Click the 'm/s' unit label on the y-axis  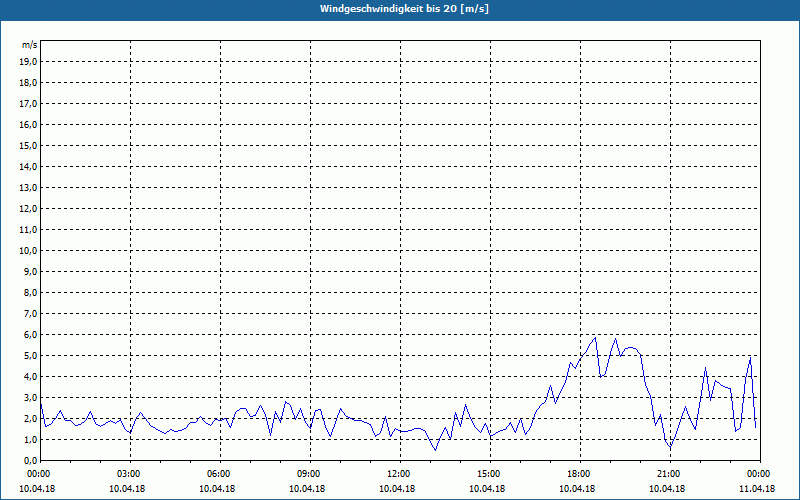coord(30,45)
